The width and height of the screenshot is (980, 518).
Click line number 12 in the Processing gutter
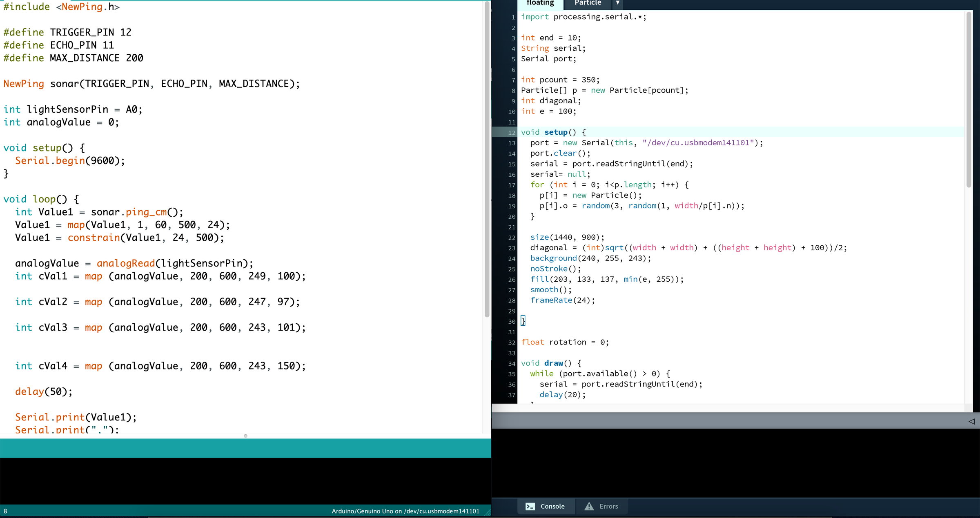[x=511, y=132]
